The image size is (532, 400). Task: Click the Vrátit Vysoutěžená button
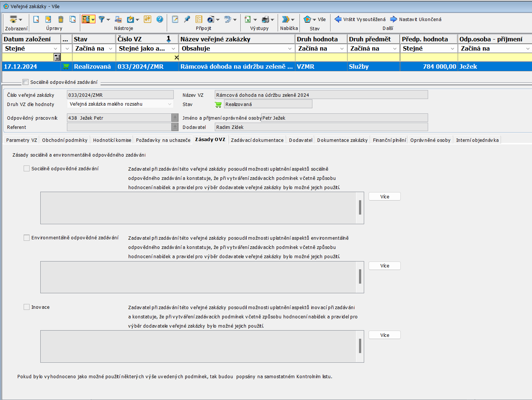[x=360, y=19]
